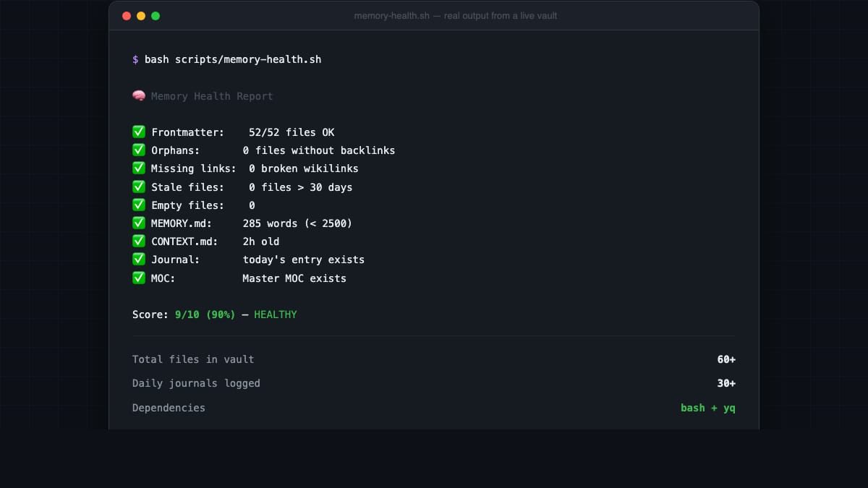868x488 pixels.
Task: Click the check mark for CONTEXT.md
Action: point(139,241)
